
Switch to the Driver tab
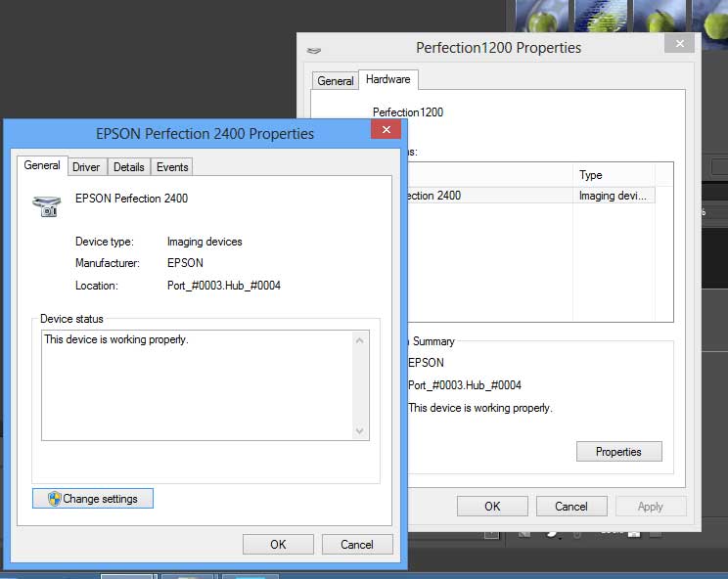point(86,167)
